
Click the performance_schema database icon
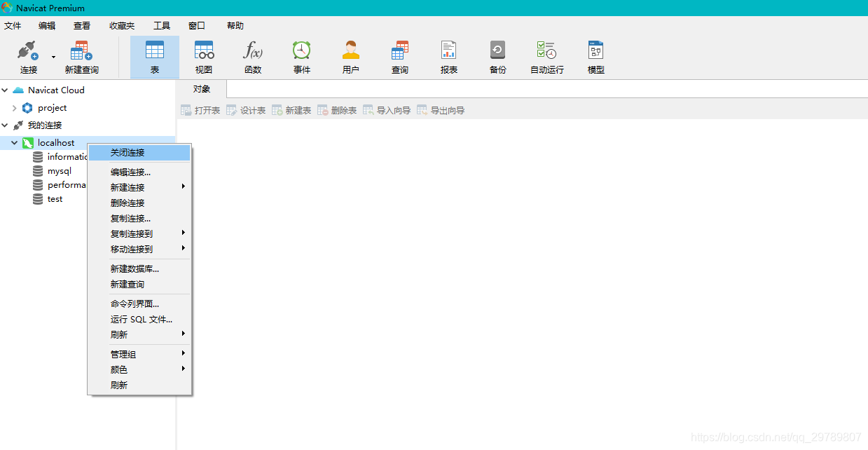[38, 185]
